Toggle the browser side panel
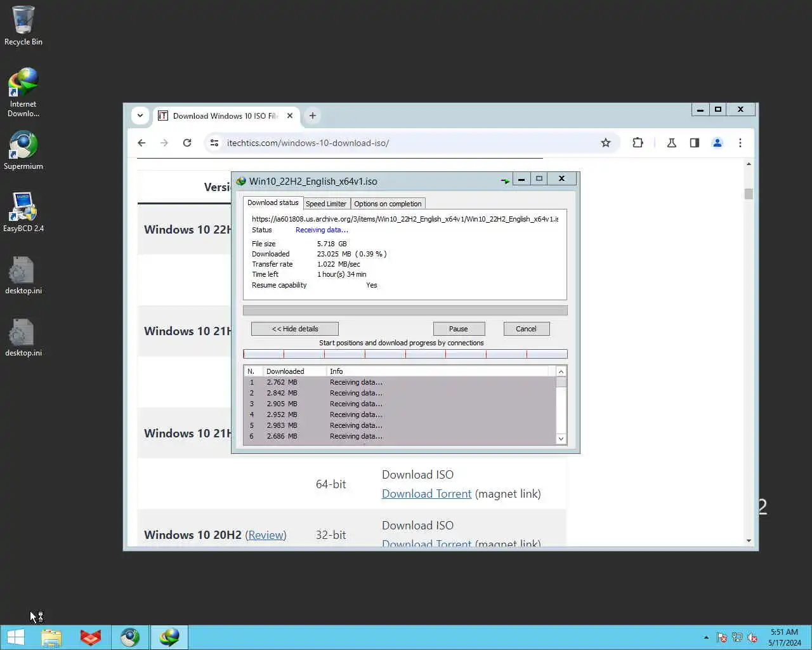Image resolution: width=812 pixels, height=650 pixels. [695, 143]
